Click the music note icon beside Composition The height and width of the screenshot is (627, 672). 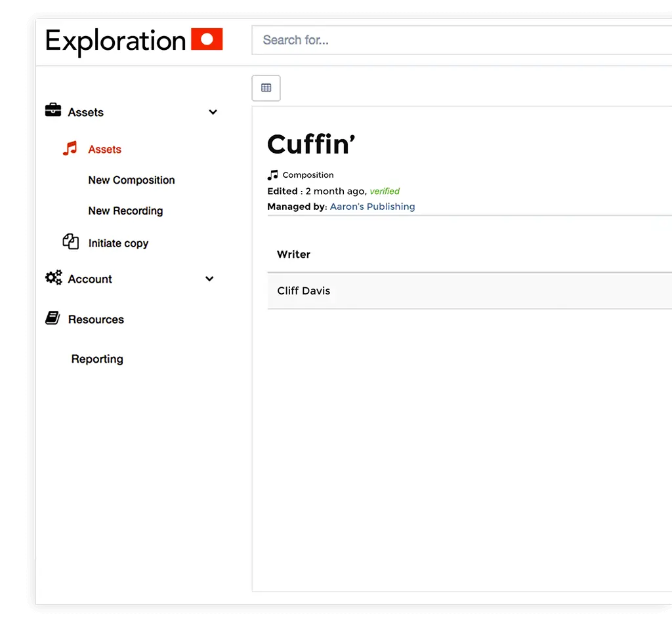coord(272,174)
